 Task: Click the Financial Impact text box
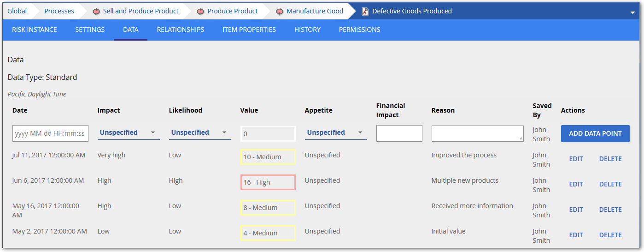(399, 133)
